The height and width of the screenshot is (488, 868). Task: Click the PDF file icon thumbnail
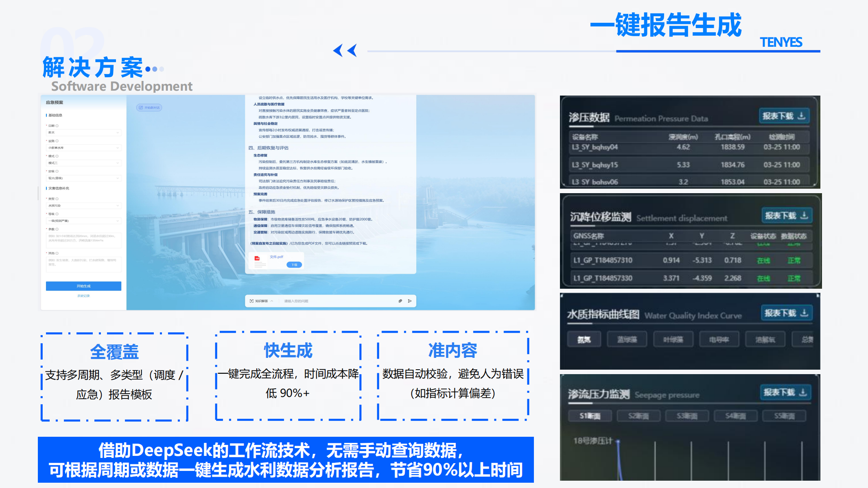click(257, 259)
